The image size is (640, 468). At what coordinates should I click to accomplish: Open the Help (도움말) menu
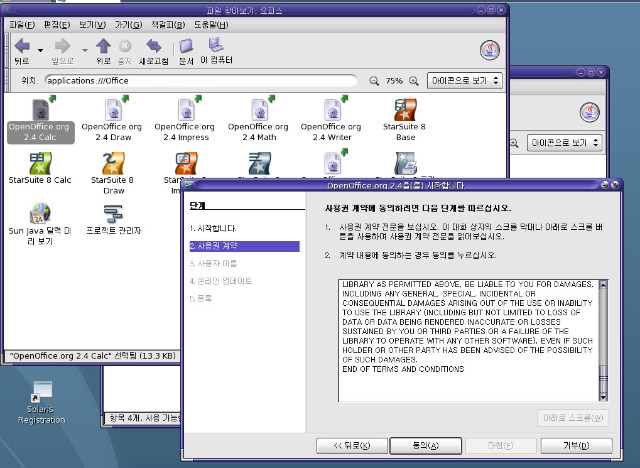[x=211, y=25]
